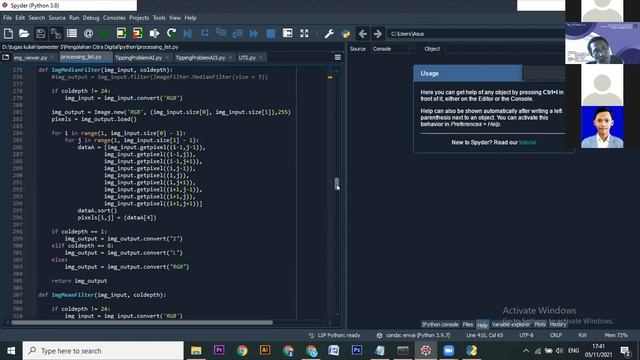
Task: Open the PYTHONPATH manager icon
Action: [346, 33]
